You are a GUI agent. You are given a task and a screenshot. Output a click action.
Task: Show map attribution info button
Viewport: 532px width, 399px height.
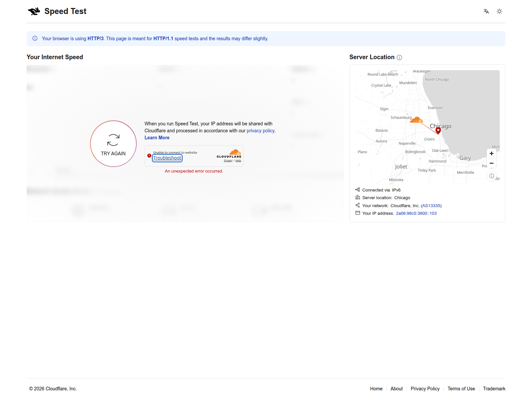click(x=492, y=176)
